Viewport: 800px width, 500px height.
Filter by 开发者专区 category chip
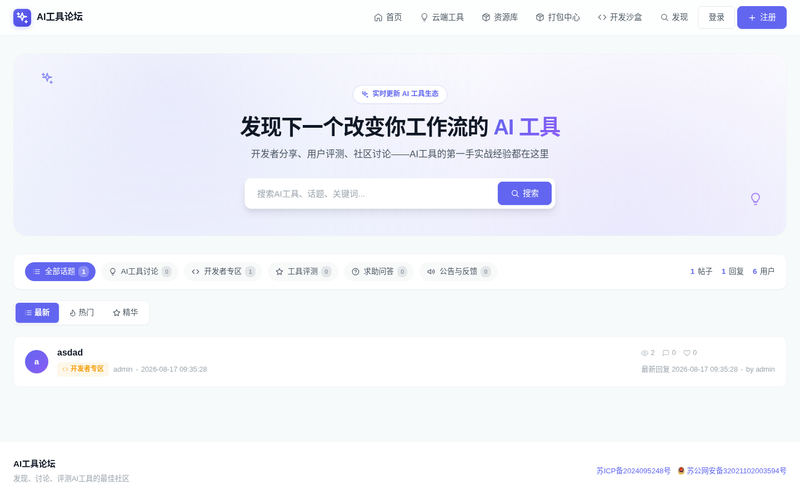(x=222, y=271)
